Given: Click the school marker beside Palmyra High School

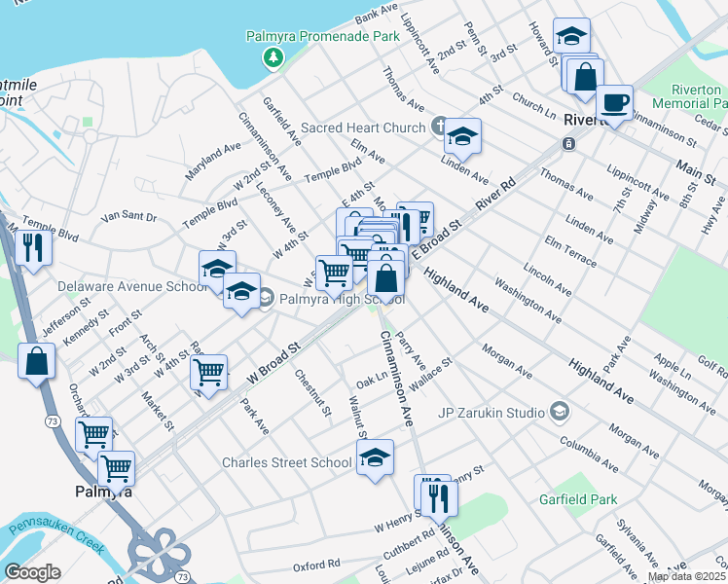Looking at the screenshot, I should click(241, 294).
